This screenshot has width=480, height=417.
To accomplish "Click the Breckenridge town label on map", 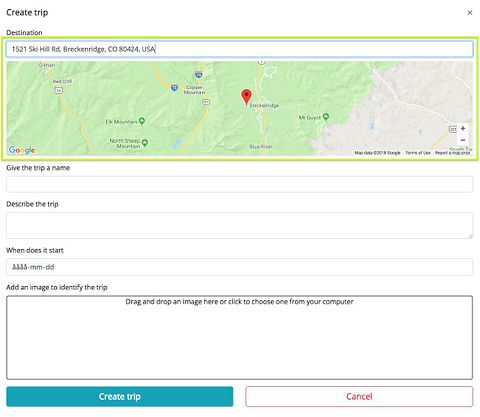I will click(264, 105).
